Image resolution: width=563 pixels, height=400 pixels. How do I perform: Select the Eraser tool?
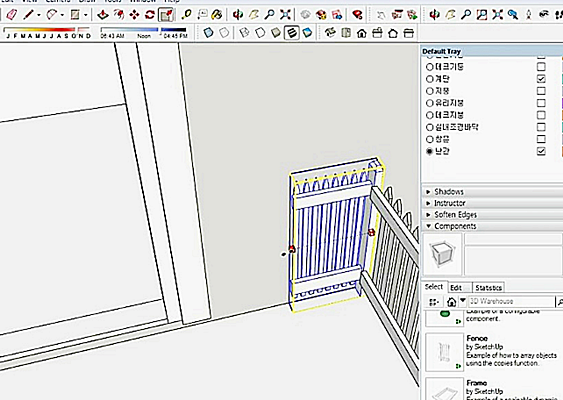(x=11, y=14)
